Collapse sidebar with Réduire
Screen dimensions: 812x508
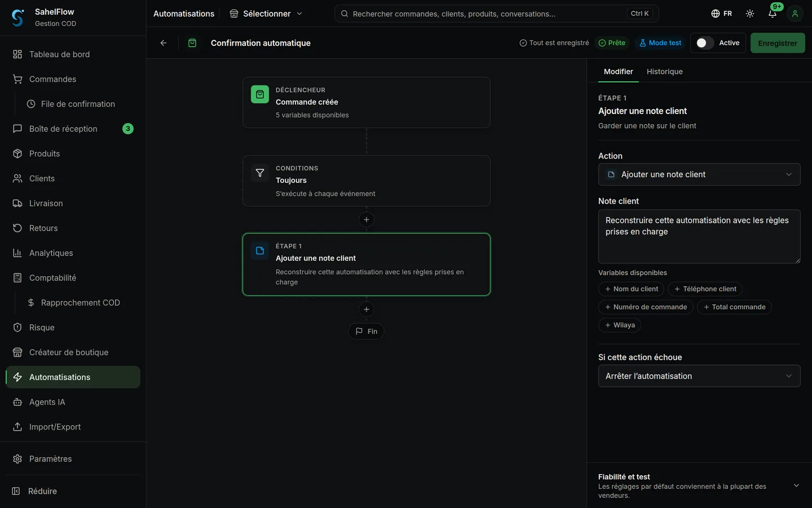[x=73, y=491]
